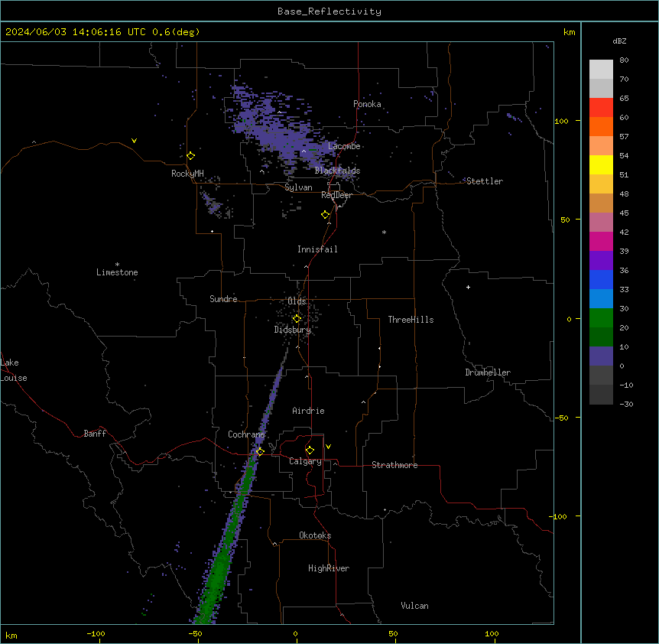The width and height of the screenshot is (659, 644).
Task: Click the Stettler city label
Action: coord(485,181)
